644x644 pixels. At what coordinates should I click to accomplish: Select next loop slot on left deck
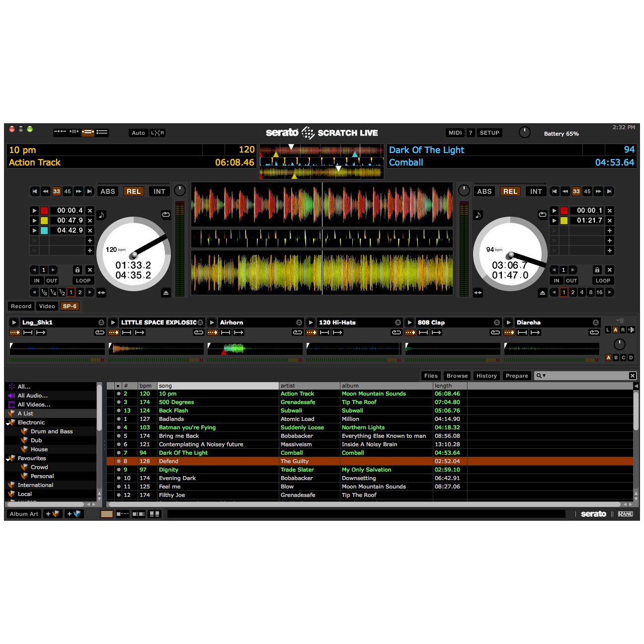coord(53,270)
